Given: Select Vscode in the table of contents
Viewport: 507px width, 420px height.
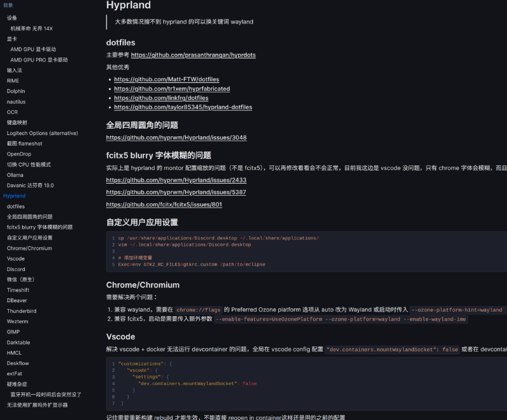Looking at the screenshot, I should click(x=16, y=258).
